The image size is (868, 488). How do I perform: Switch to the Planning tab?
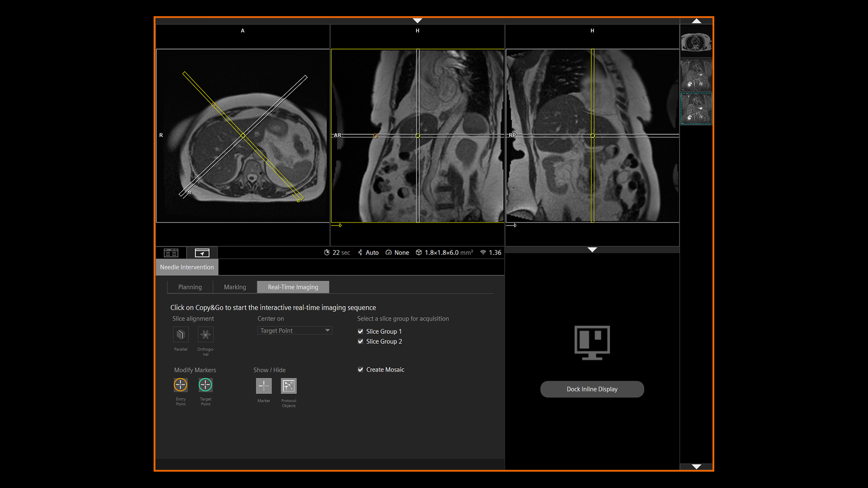tap(190, 286)
